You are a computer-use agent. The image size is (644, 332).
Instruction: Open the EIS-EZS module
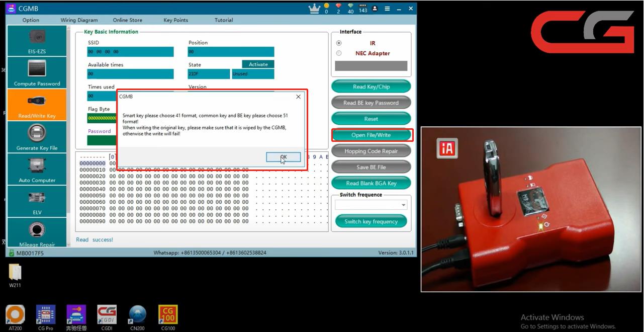[37, 41]
